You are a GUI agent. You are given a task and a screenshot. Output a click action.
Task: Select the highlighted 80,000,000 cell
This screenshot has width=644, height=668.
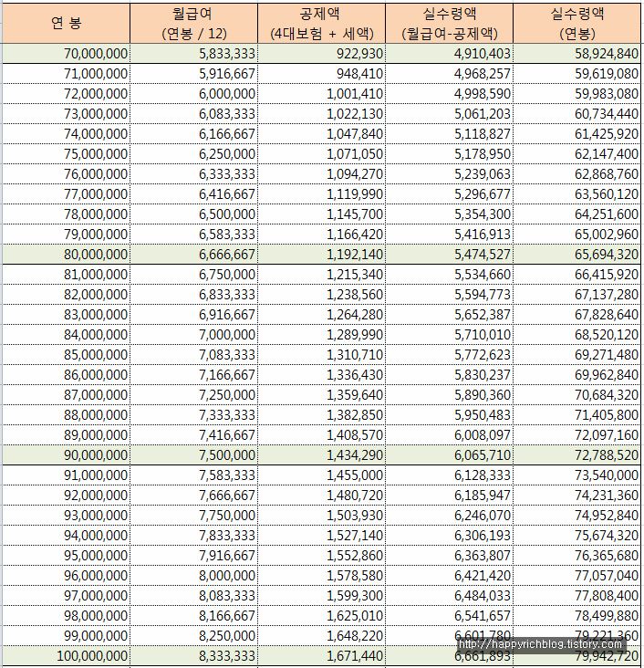pos(66,255)
